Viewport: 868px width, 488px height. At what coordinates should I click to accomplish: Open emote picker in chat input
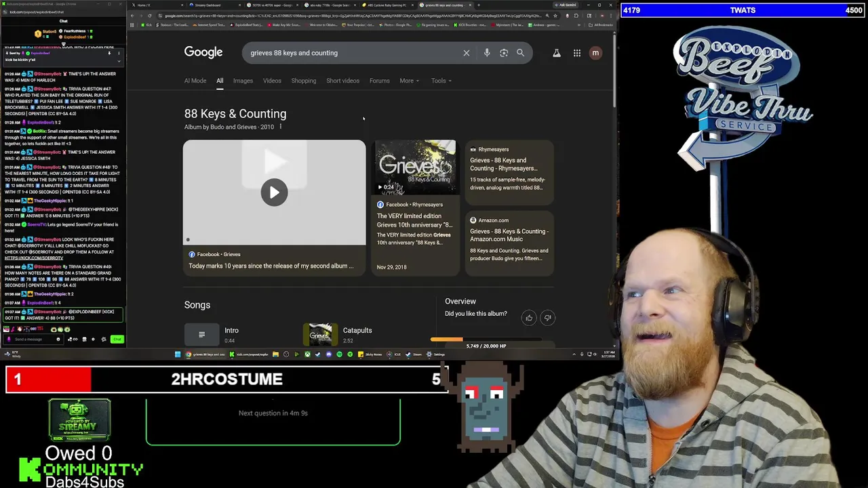[58, 339]
